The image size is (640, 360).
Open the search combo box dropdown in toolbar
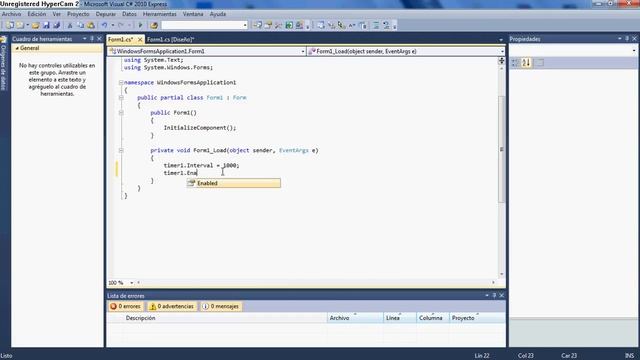click(245, 25)
